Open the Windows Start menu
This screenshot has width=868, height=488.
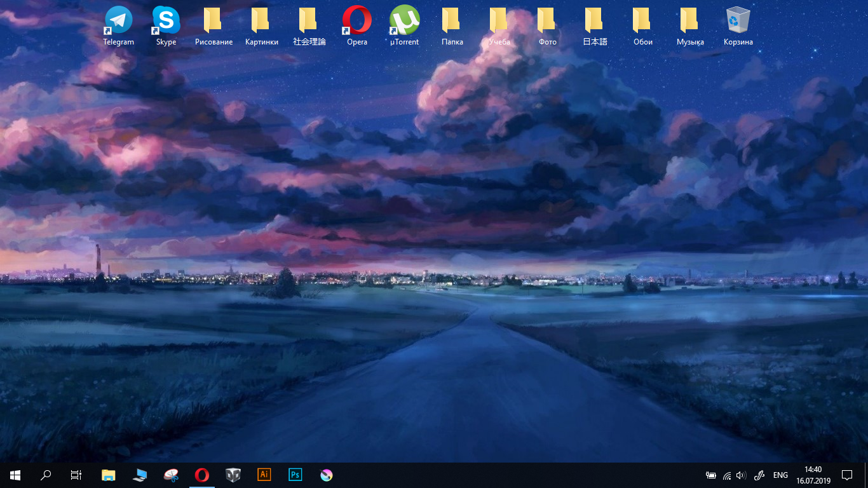pos(15,475)
